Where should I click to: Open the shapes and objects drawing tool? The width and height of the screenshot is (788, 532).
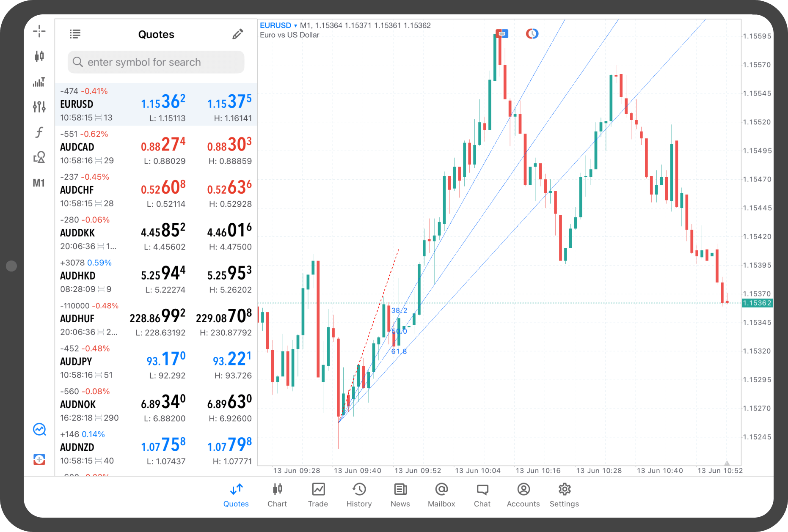tap(39, 157)
